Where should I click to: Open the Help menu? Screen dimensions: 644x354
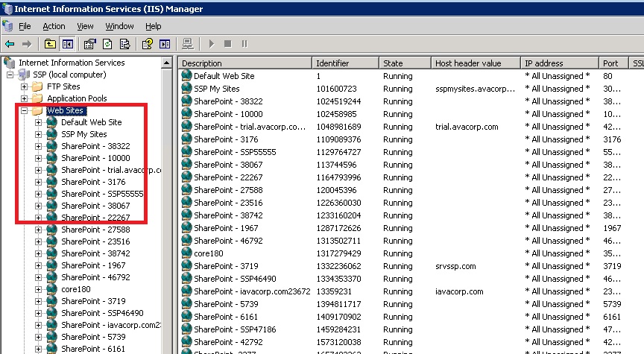click(x=154, y=26)
